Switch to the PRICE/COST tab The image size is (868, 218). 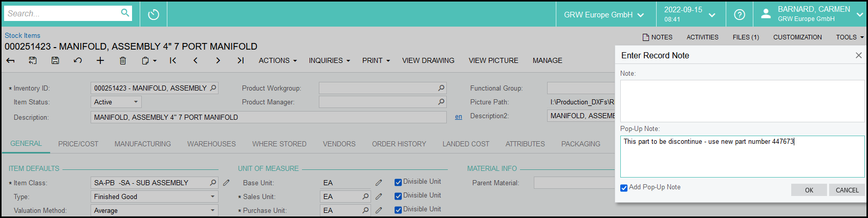pos(78,144)
